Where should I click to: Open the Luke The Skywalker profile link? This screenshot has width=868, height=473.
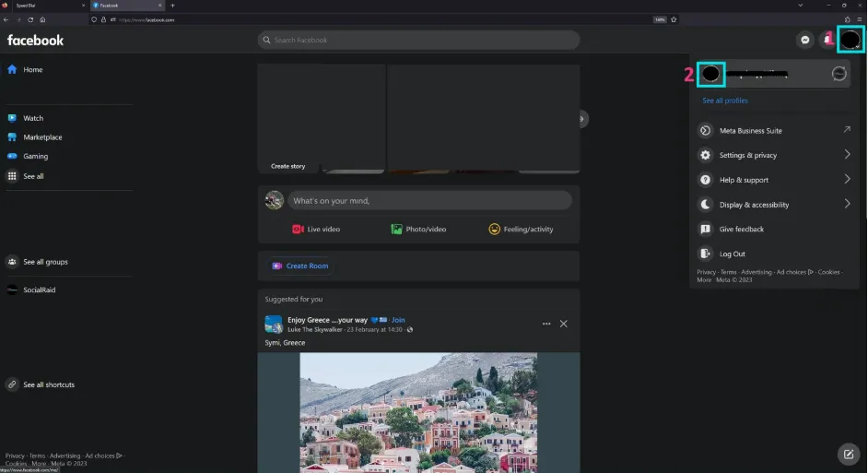(315, 329)
